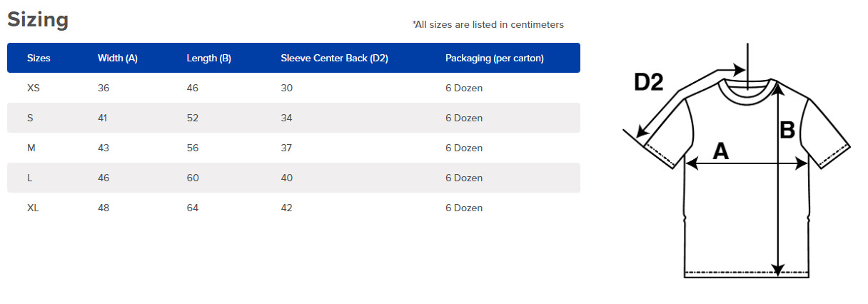868x304 pixels.
Task: Click the L sleeve value 40
Action: pos(287,178)
